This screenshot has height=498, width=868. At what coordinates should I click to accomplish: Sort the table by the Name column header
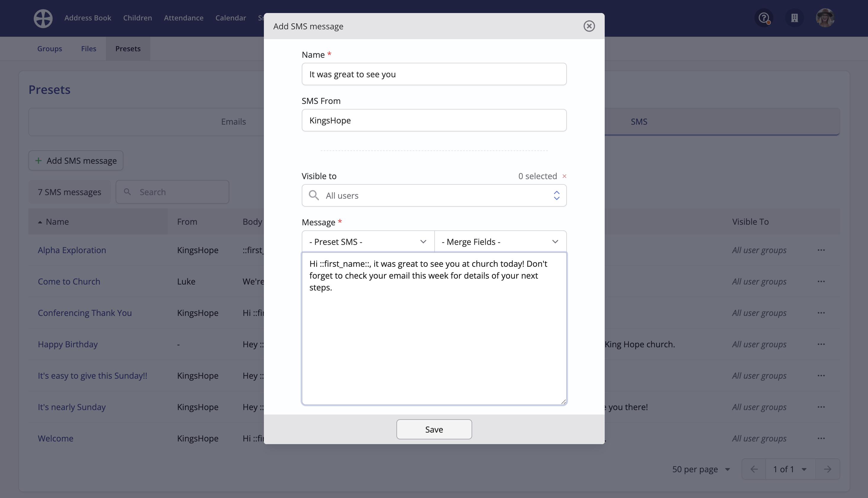coord(57,222)
